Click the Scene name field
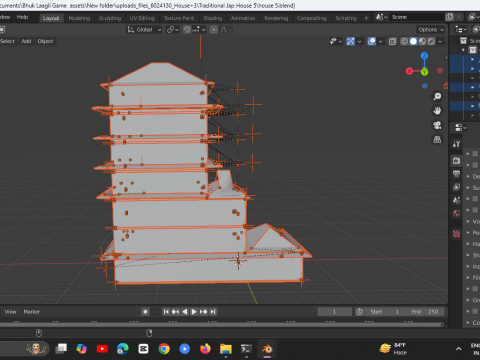 tap(417, 17)
